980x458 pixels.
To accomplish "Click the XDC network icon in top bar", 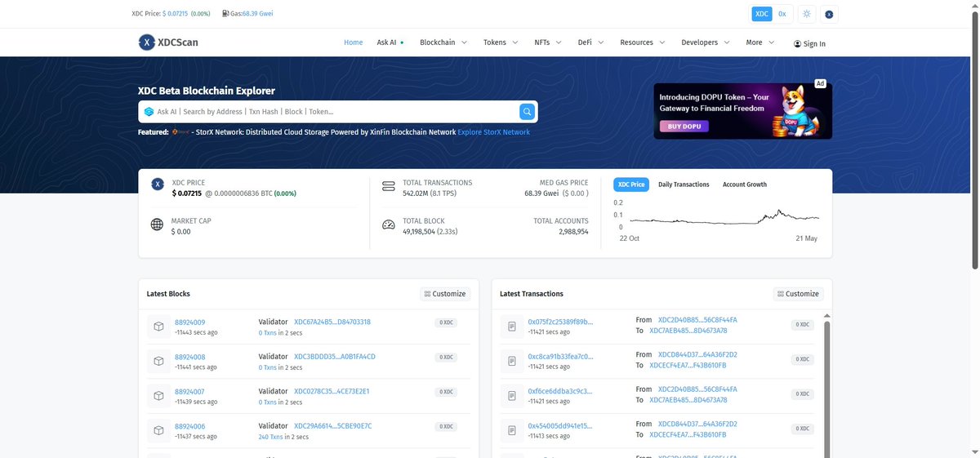I will [x=829, y=14].
